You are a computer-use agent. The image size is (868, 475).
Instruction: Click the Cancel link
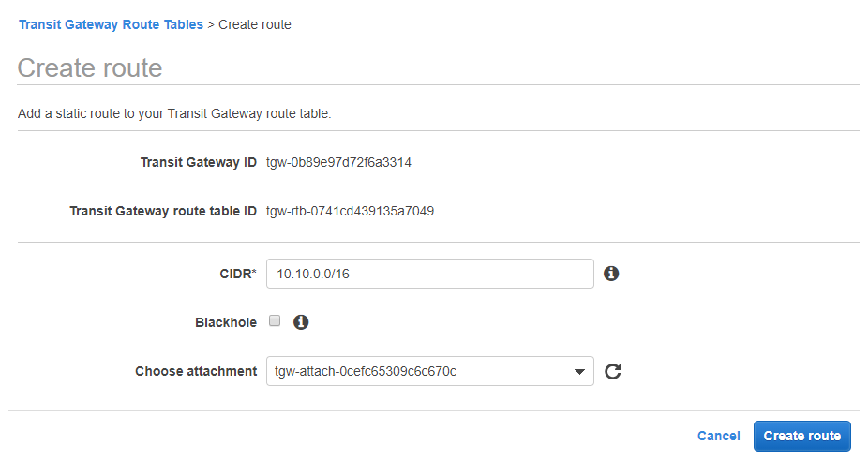pyautogui.click(x=718, y=436)
